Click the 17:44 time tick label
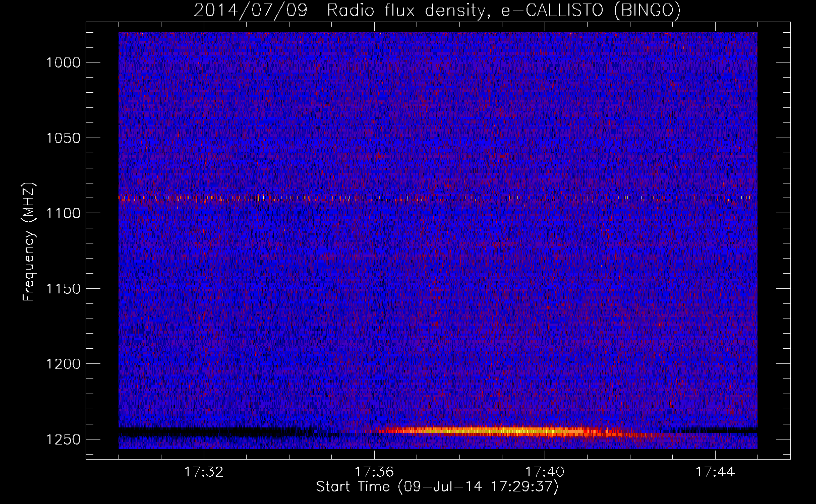Viewport: 816px width, 504px height. click(715, 472)
